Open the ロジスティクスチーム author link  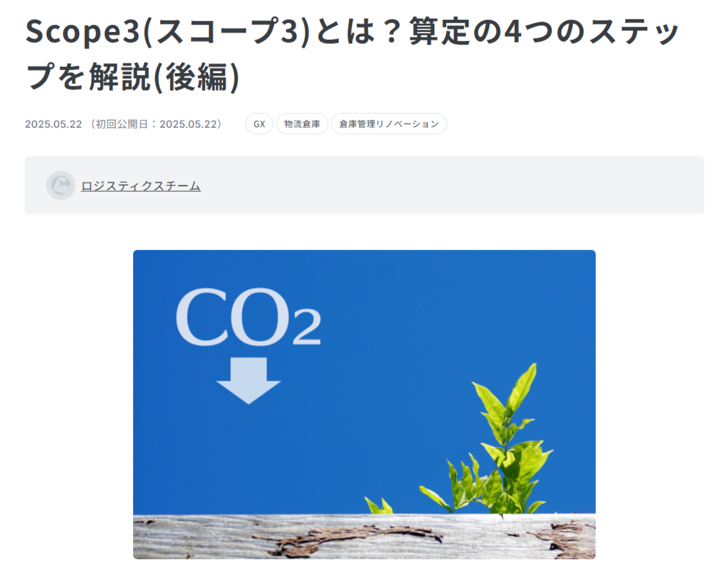[141, 186]
